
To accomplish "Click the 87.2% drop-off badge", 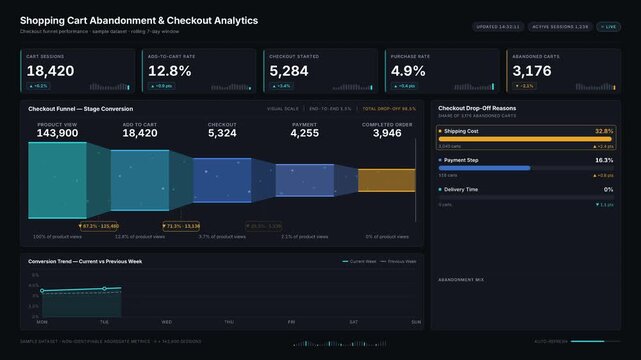I will [99, 226].
